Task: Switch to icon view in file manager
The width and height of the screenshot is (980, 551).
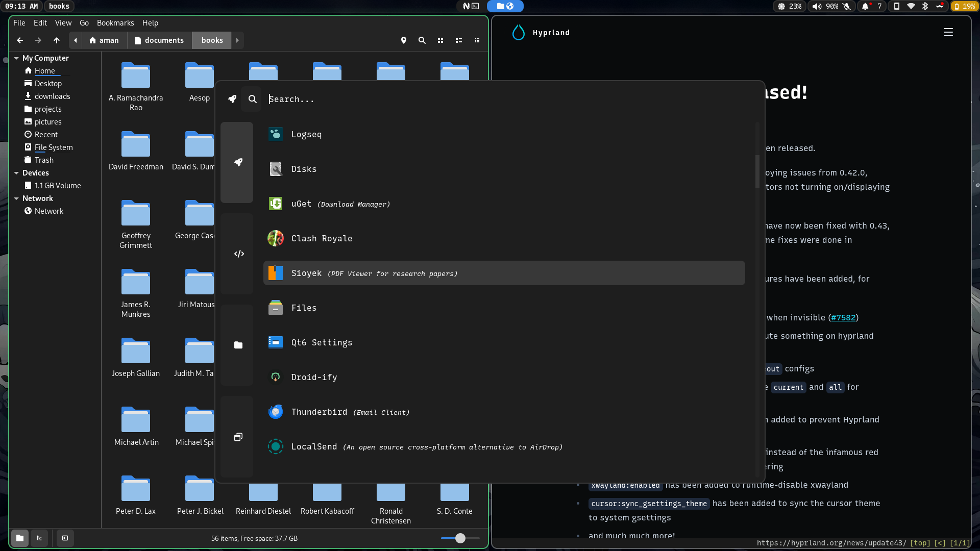Action: [x=440, y=40]
